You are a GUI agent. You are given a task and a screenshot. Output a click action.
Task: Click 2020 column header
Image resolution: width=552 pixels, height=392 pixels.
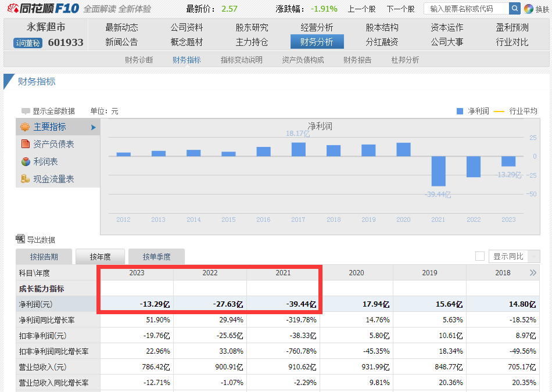[x=356, y=273]
